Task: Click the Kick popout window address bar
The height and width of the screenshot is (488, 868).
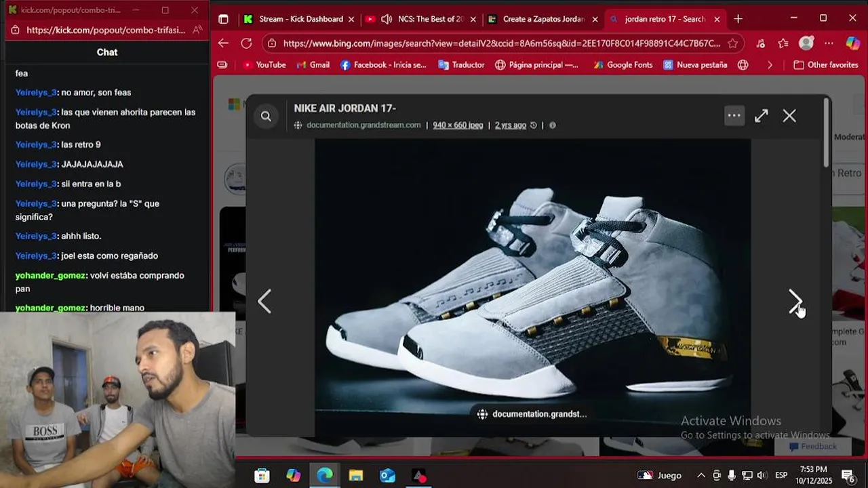Action: tap(105, 30)
